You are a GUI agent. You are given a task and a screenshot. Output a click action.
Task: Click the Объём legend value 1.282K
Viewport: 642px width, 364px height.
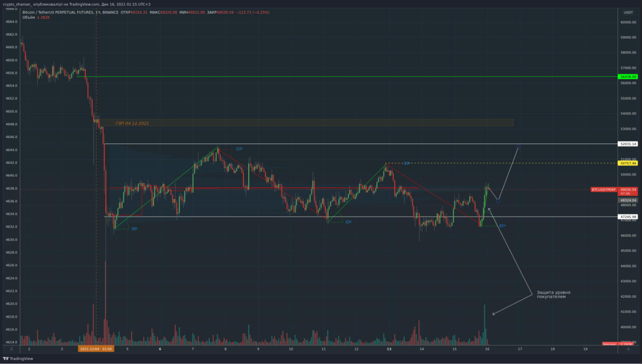(44, 18)
